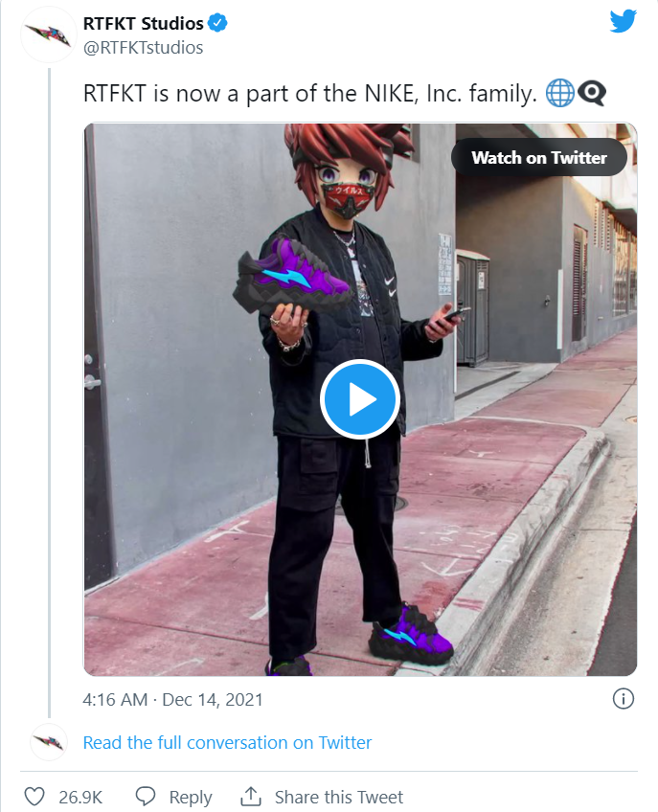Click the reply speech bubble icon
The height and width of the screenshot is (812, 658).
(146, 797)
